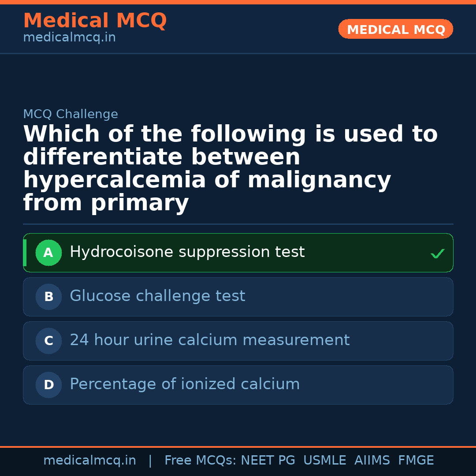The image size is (476, 476).
Task: Click the green A option circle
Action: click(x=48, y=253)
